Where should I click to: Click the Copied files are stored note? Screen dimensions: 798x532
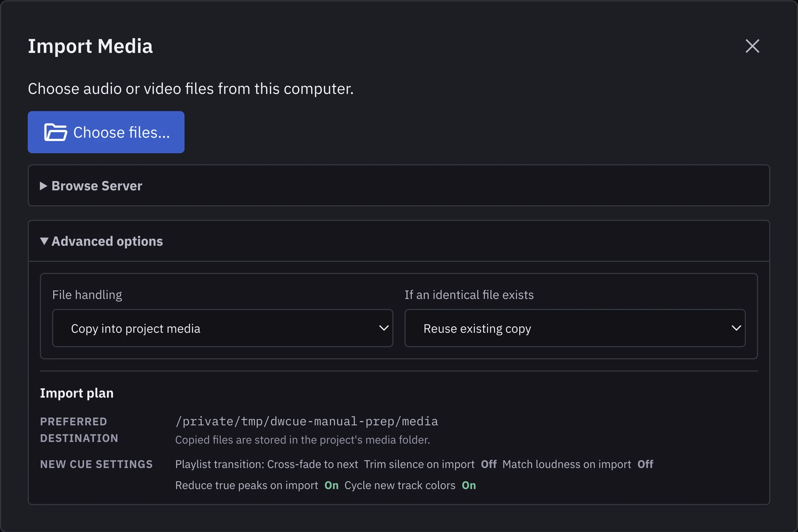[x=302, y=440]
